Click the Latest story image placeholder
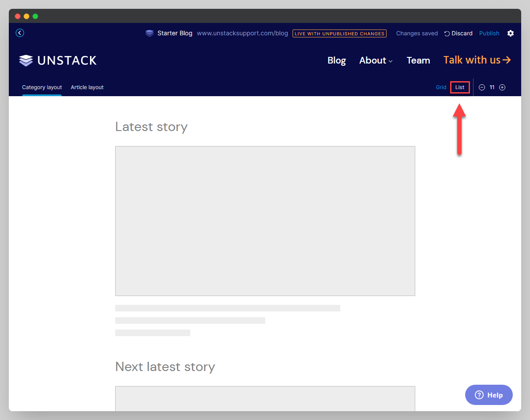530x420 pixels. 265,221
